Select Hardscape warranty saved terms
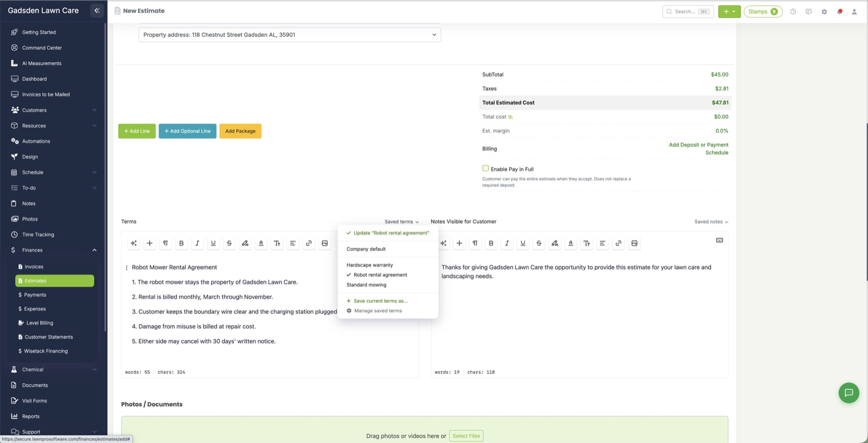The width and height of the screenshot is (868, 443). click(x=369, y=265)
